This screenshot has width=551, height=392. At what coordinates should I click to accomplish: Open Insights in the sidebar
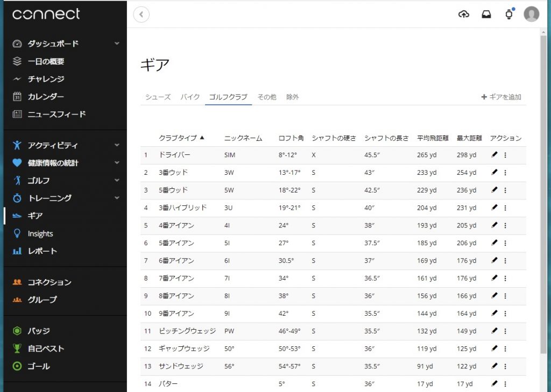pyautogui.click(x=40, y=233)
